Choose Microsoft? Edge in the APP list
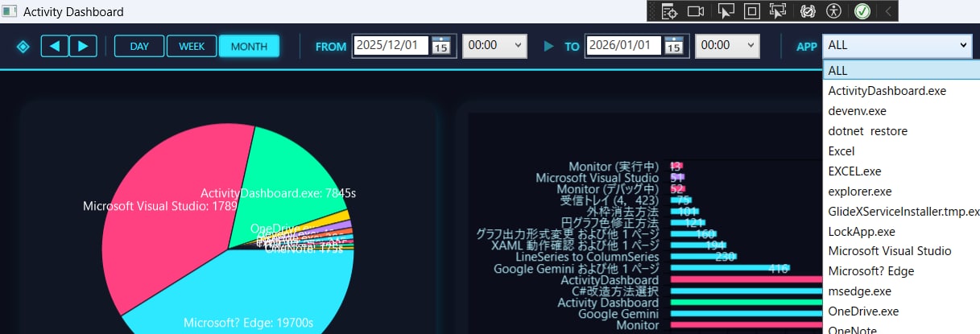The width and height of the screenshot is (980, 334). pos(901,271)
